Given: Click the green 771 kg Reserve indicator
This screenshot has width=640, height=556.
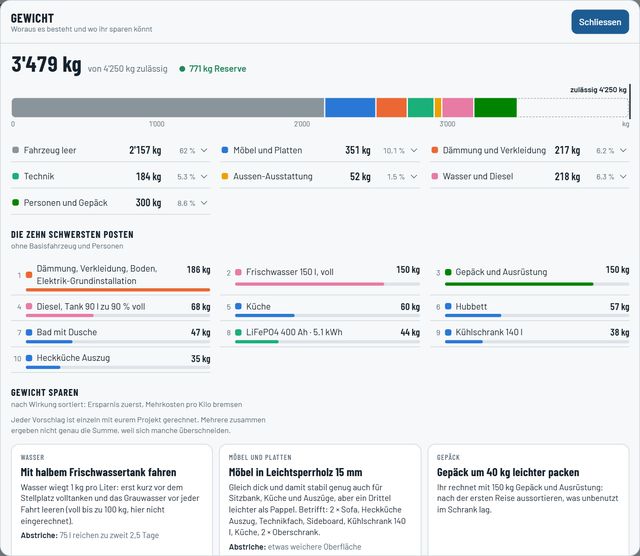Looking at the screenshot, I should pyautogui.click(x=213, y=69).
